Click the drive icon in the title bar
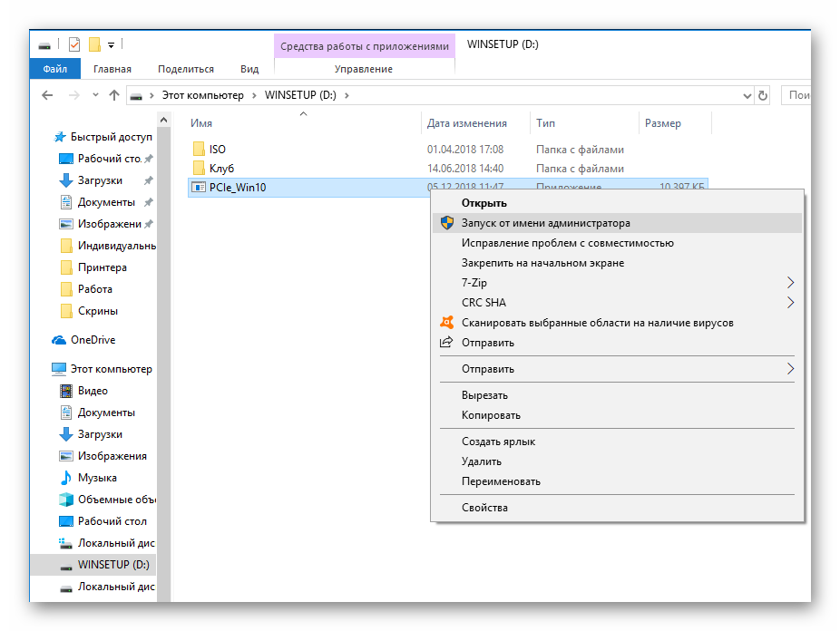The height and width of the screenshot is (631, 840). 44,45
